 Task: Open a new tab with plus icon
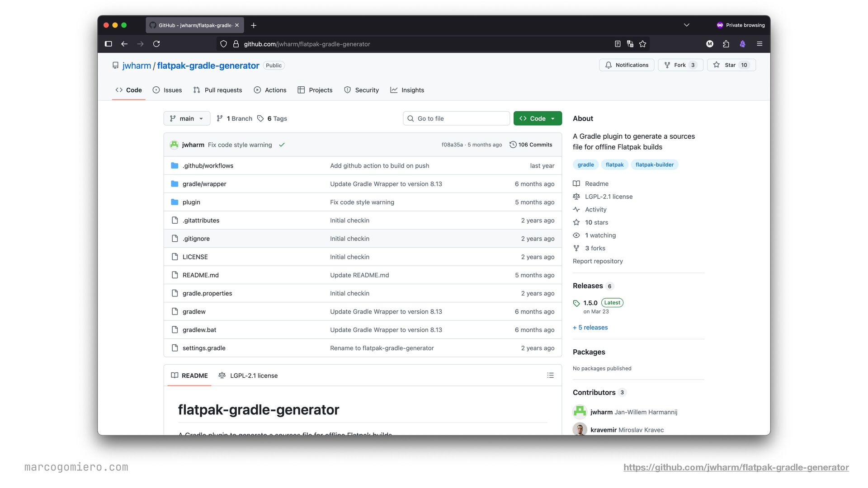254,25
